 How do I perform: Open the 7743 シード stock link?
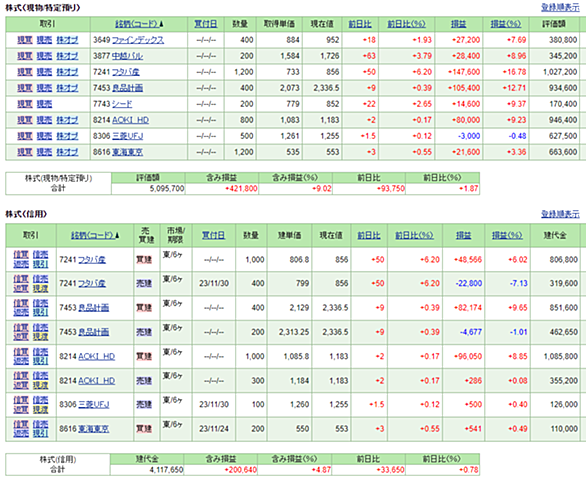122,104
